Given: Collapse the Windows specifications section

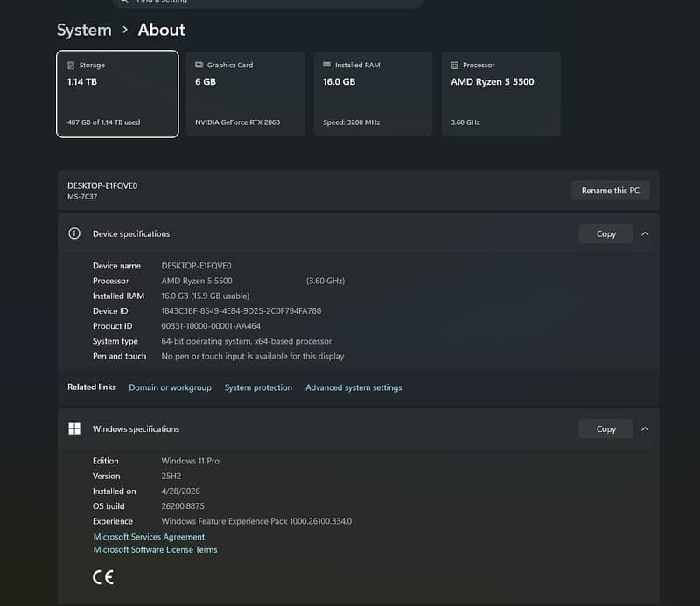Looking at the screenshot, I should pos(645,428).
